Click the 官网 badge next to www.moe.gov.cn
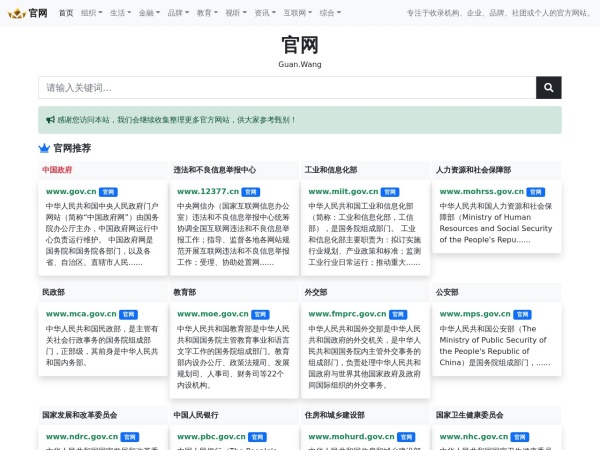This screenshot has height=450, width=600. click(x=260, y=315)
